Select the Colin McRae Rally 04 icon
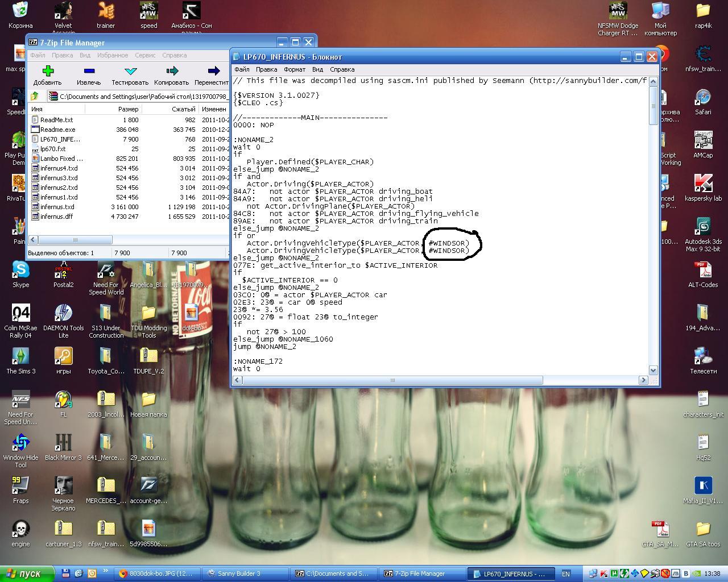 [x=20, y=321]
